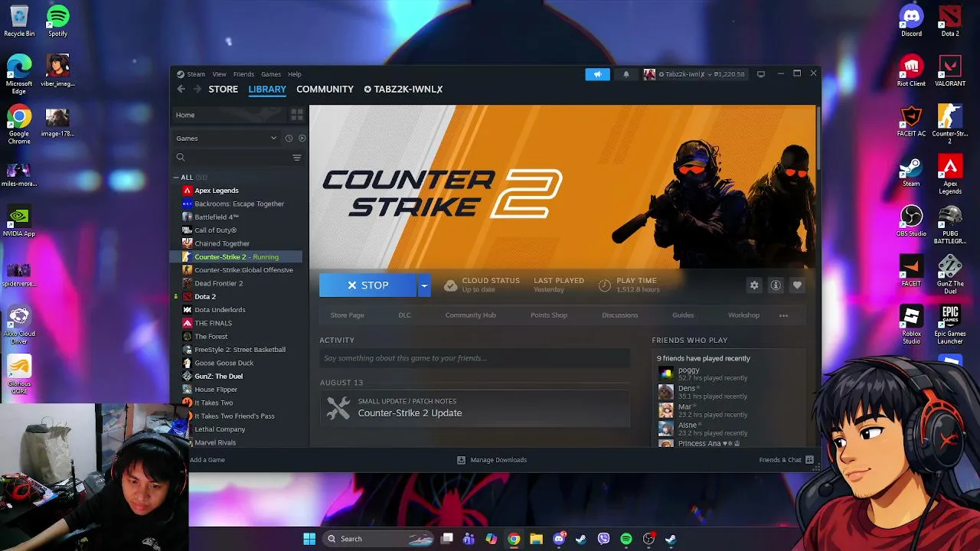Switch to the COMMUNITY tab
The width and height of the screenshot is (980, 551).
pos(325,89)
